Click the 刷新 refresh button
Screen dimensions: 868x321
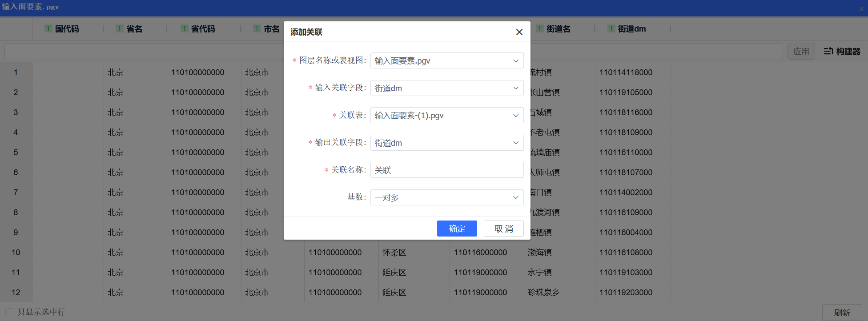(x=842, y=313)
